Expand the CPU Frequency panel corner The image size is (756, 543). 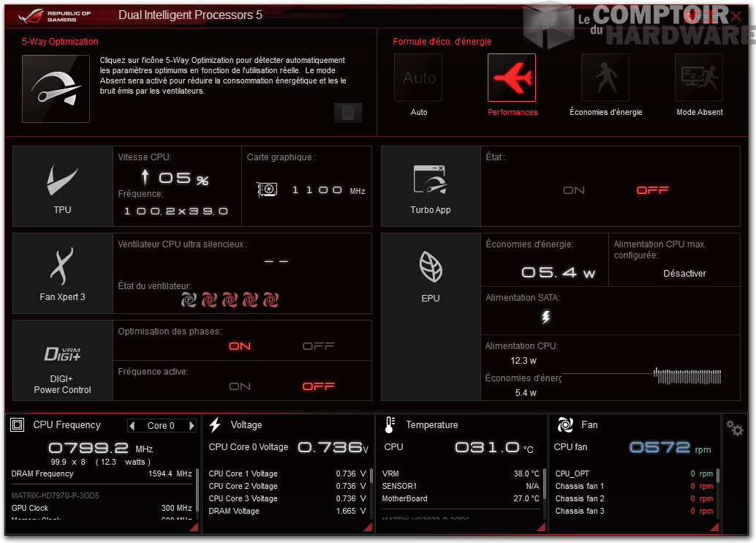(x=194, y=527)
